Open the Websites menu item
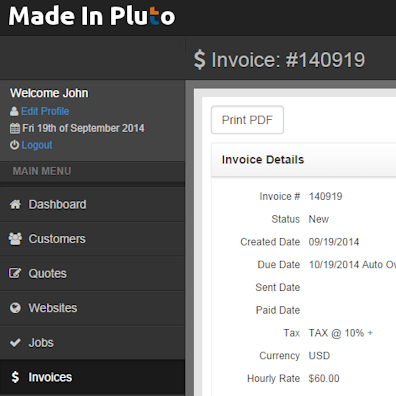396x396 pixels. [x=92, y=308]
